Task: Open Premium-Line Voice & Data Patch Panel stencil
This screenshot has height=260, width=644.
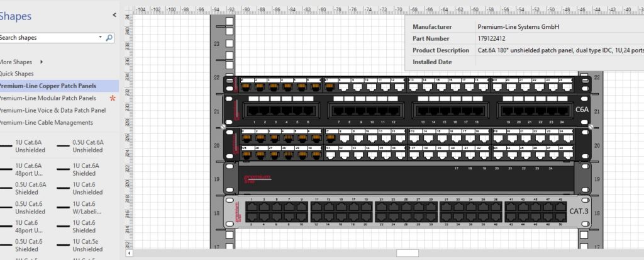Action: click(52, 110)
